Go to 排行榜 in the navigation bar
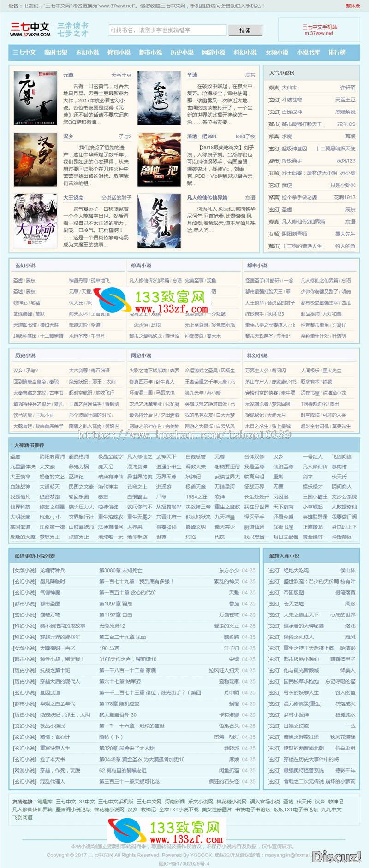Screen dimensions: 369x868 (x=337, y=53)
